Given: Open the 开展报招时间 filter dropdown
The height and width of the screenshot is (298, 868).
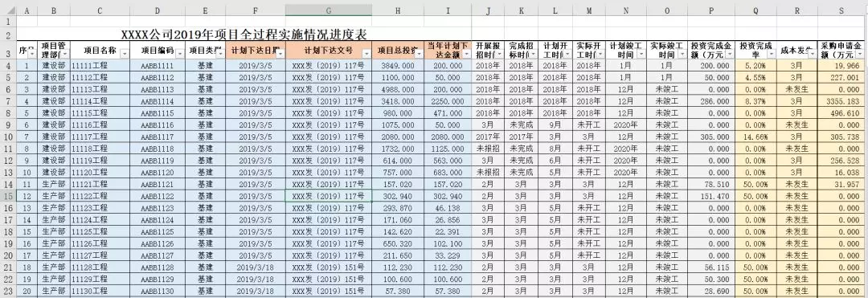Looking at the screenshot, I should click(499, 54).
